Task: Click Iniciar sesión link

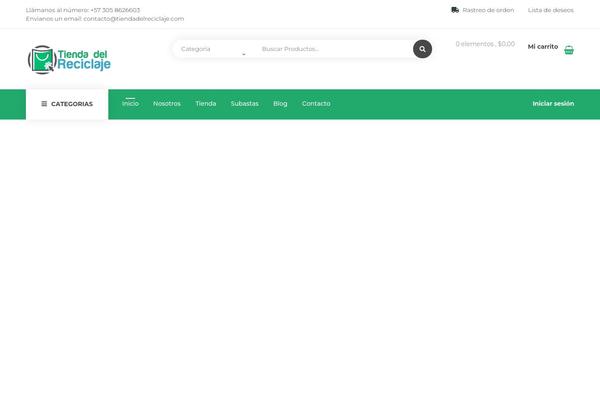Action: point(553,104)
